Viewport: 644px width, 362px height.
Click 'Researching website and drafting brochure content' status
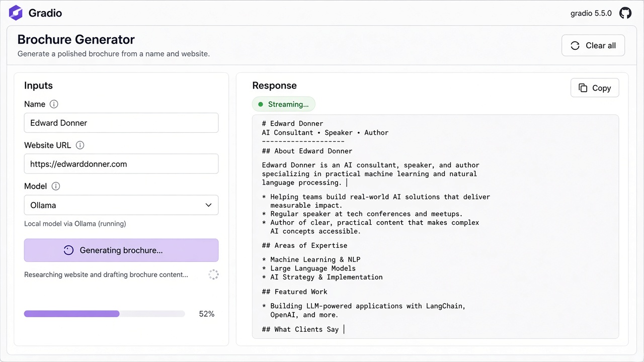tap(106, 275)
